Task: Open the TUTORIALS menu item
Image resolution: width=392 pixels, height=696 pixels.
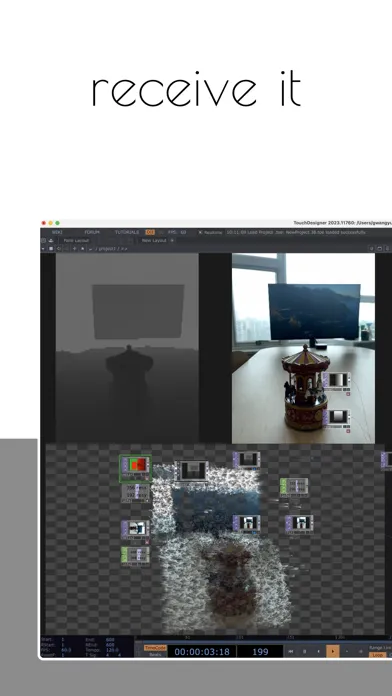Action: pos(127,232)
